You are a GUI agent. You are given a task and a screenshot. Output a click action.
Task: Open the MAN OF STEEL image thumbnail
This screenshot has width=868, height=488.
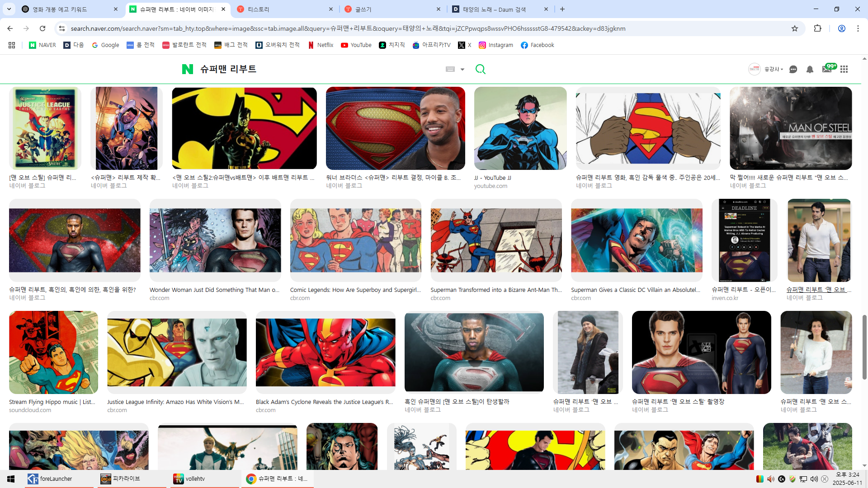point(790,128)
